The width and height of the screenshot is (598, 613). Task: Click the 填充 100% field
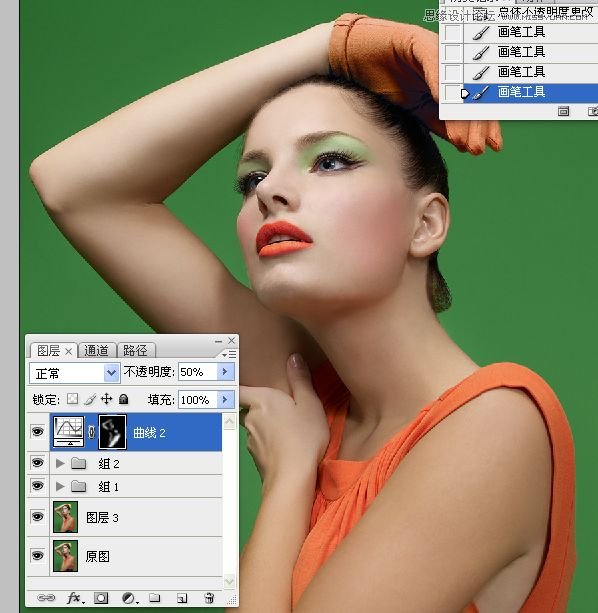click(198, 400)
